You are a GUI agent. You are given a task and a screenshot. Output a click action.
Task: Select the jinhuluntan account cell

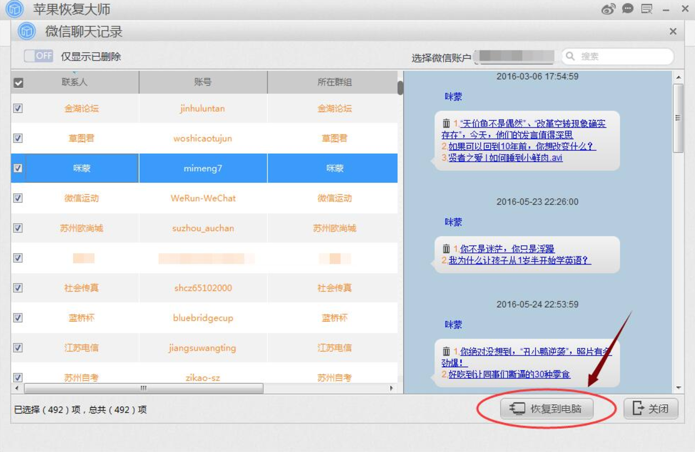point(203,109)
